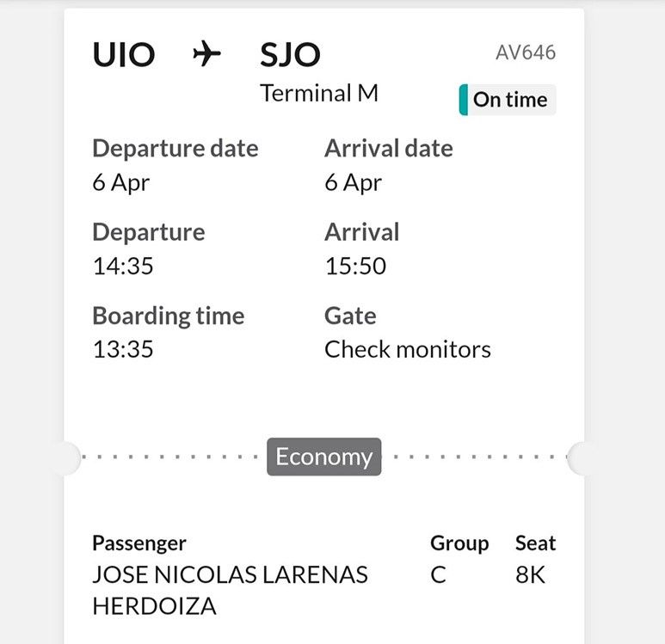
Task: Tap the On time status badge
Action: coord(508,100)
